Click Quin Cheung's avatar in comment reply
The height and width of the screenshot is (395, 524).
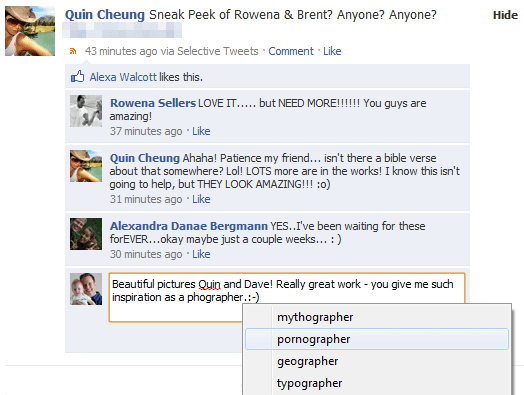[86, 166]
